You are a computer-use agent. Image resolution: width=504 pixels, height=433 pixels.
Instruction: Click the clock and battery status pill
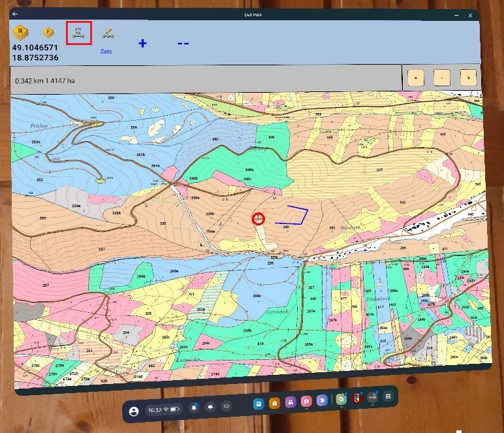click(164, 409)
